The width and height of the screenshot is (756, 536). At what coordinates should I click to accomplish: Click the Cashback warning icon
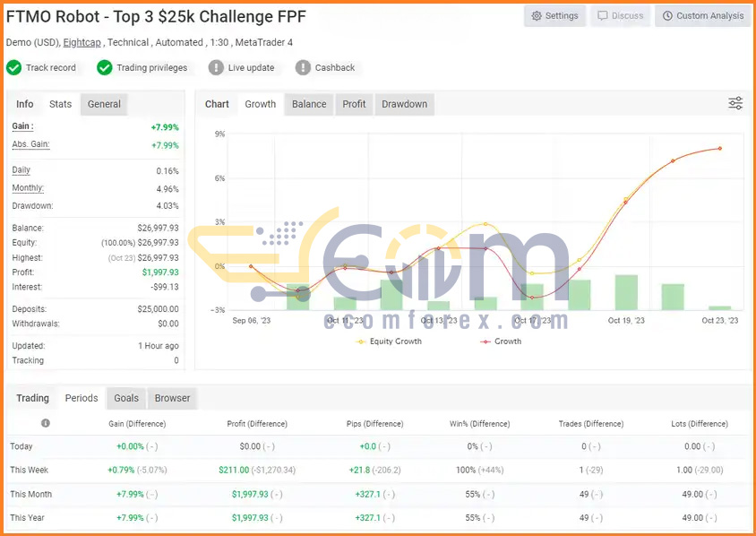(303, 67)
